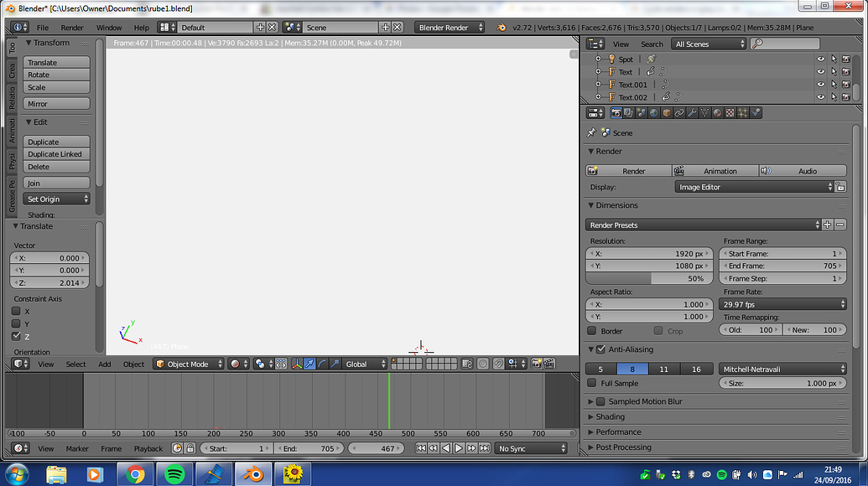Viewport: 868px width, 486px height.
Task: Open the Constraints properties tab (chain icon)
Action: [x=679, y=113]
